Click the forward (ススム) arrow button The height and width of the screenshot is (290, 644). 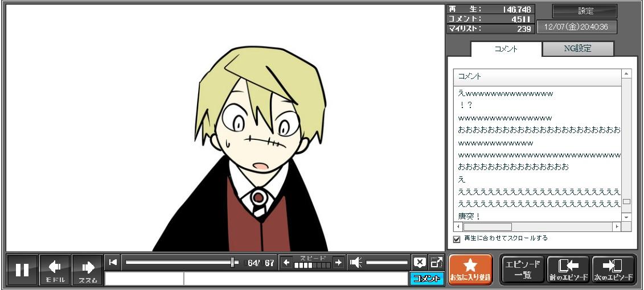click(87, 270)
